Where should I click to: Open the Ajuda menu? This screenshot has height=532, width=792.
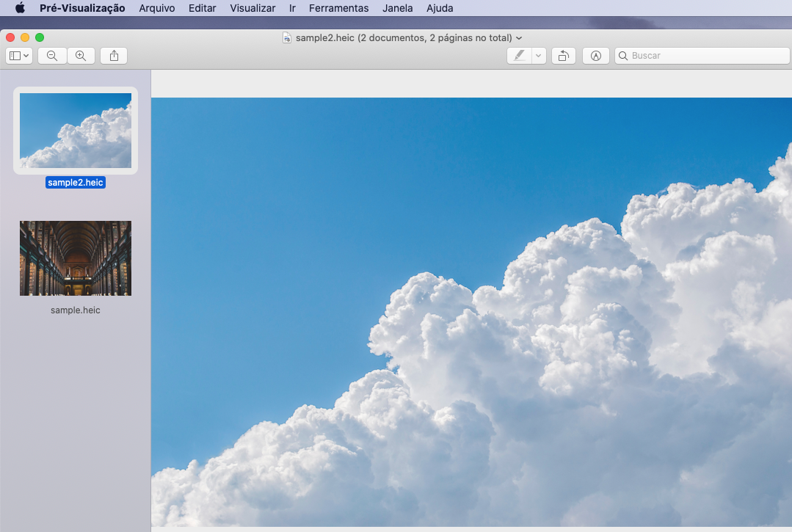tap(440, 8)
